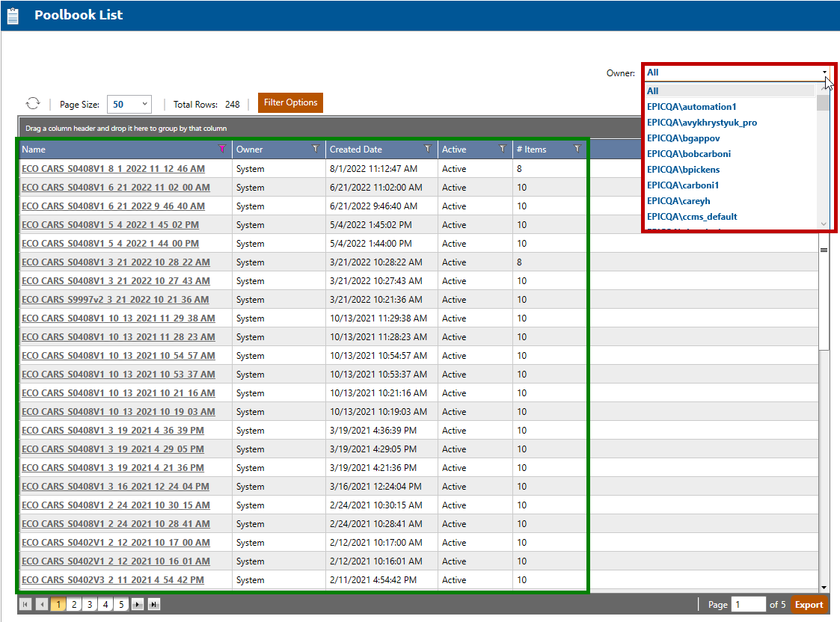This screenshot has width=840, height=622.
Task: Open ECO CARS S0408V1 8 1 2022 poolbook link
Action: [x=113, y=169]
